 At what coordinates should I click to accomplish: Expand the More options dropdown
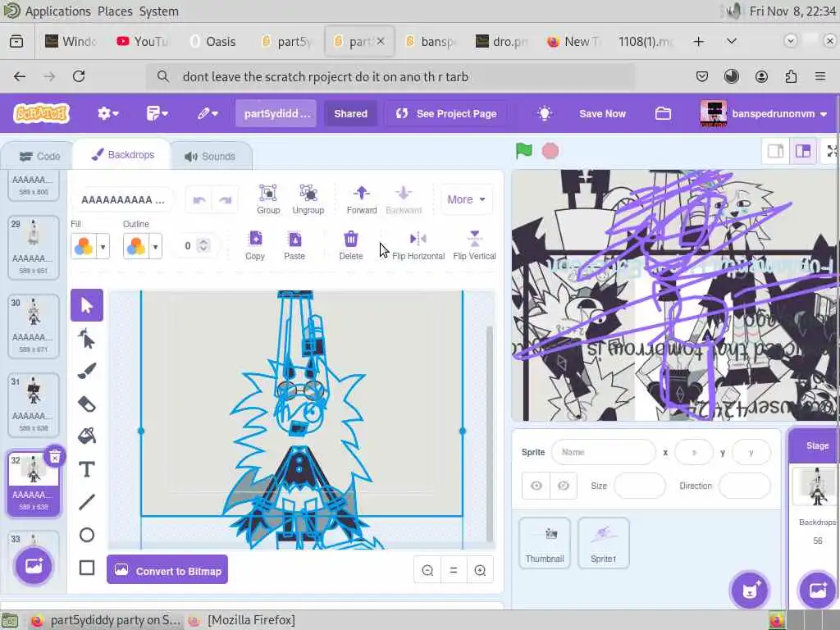(x=466, y=199)
